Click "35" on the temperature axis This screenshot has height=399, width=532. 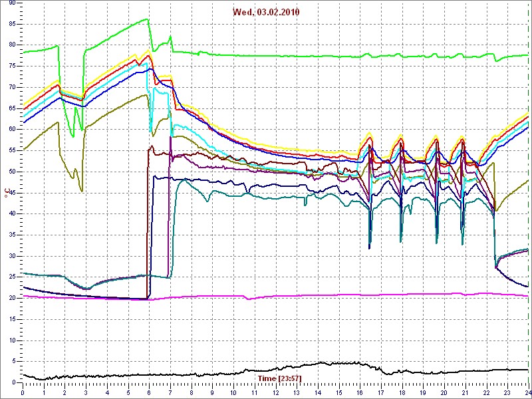click(12, 235)
